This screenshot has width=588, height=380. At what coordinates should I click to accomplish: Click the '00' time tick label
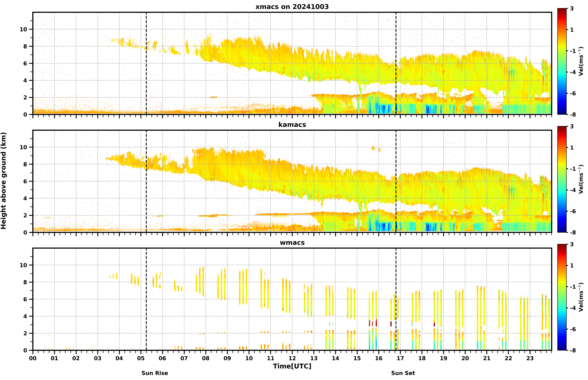(33, 358)
